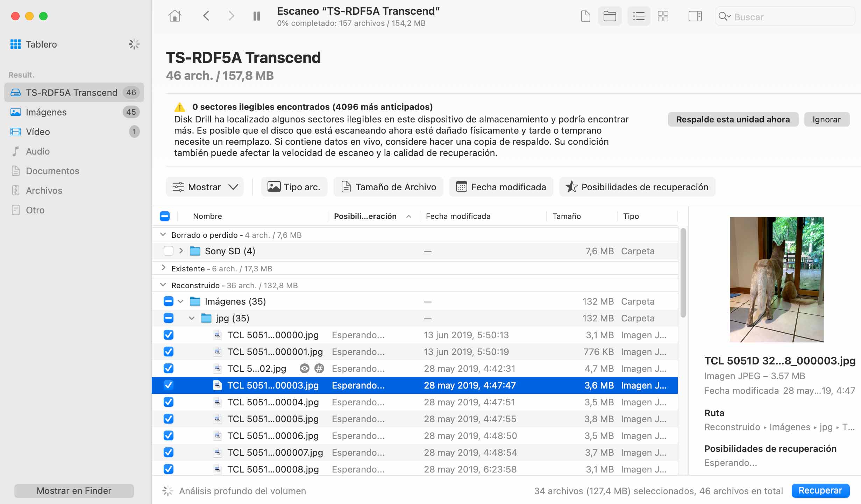Viewport: 861px width, 504px height.
Task: Select the TCL 5051...00008.jpg file row
Action: [415, 469]
